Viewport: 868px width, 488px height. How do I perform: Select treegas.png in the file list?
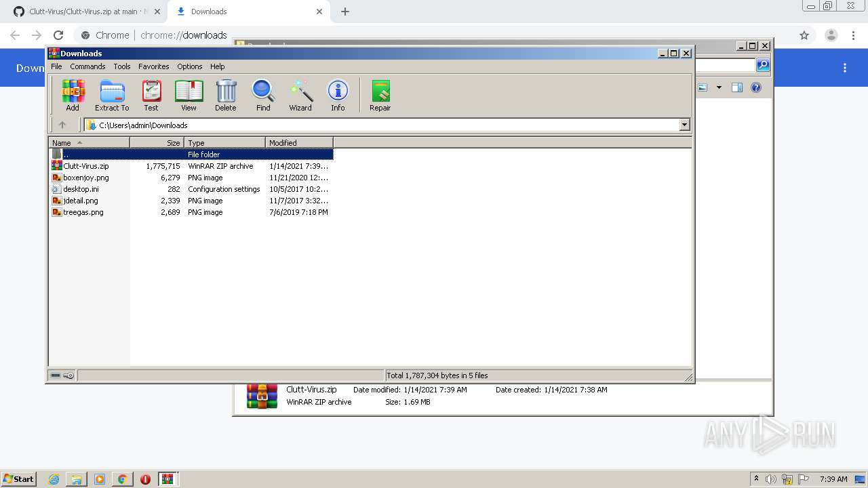point(191,212)
